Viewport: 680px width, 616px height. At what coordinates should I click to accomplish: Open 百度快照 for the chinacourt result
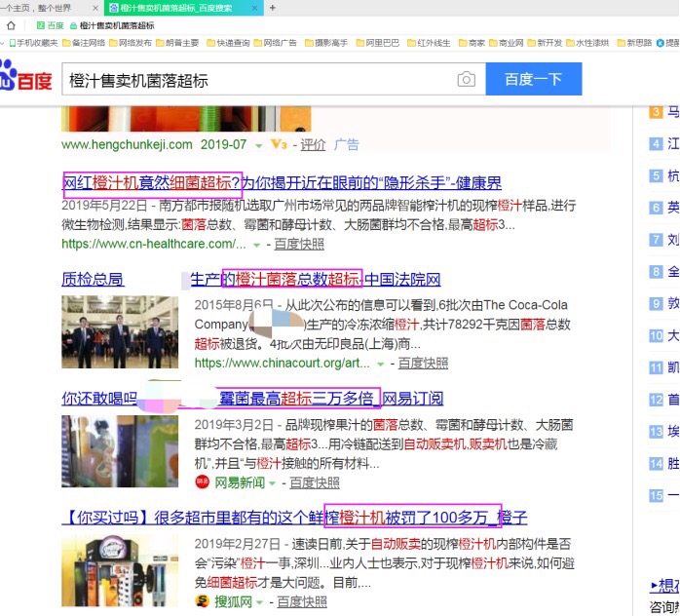coord(423,363)
